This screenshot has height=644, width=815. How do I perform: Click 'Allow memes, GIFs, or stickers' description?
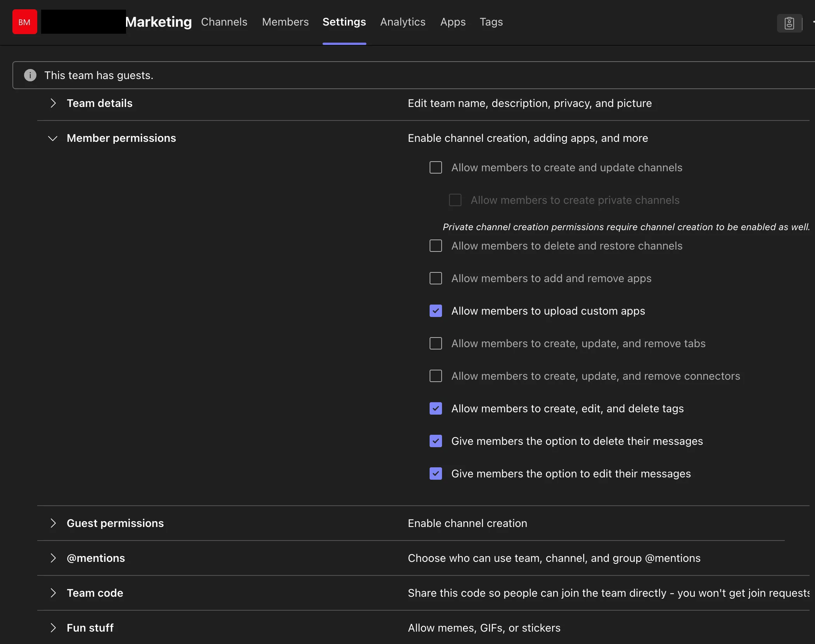pos(484,628)
